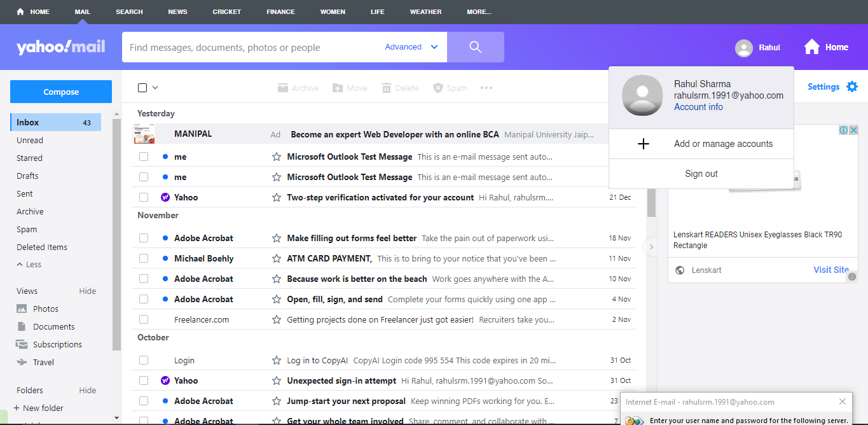This screenshot has height=425, width=868.
Task: Click the Archive toolbar icon
Action: [x=283, y=88]
